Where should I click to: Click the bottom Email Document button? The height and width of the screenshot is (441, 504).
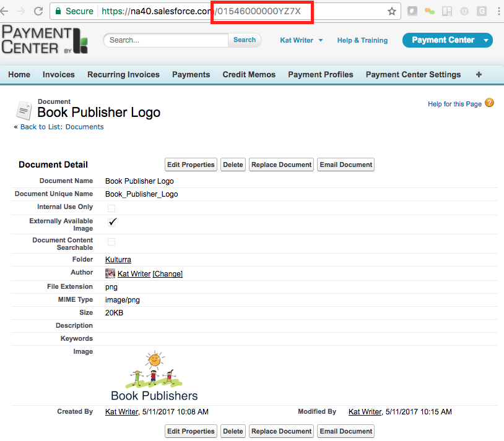tap(346, 431)
